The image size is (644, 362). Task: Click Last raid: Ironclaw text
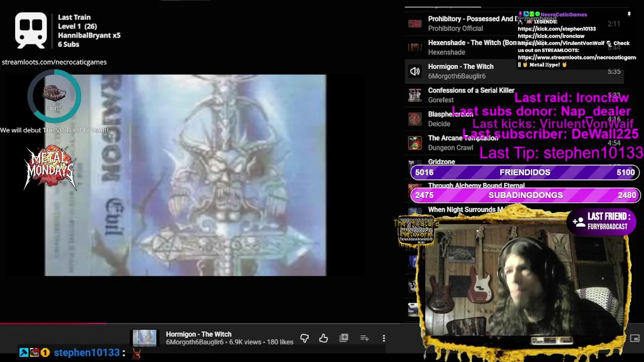point(572,98)
